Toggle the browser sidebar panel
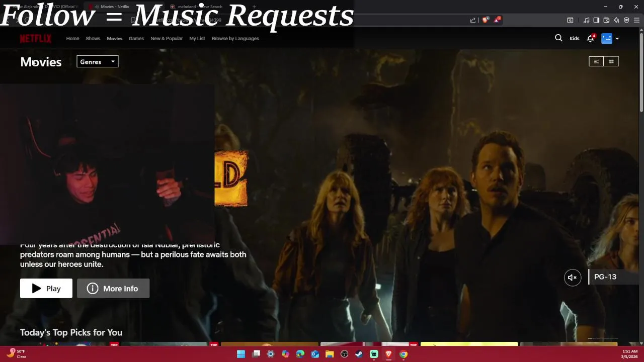Screen dimensions: 644x362 tap(596, 20)
